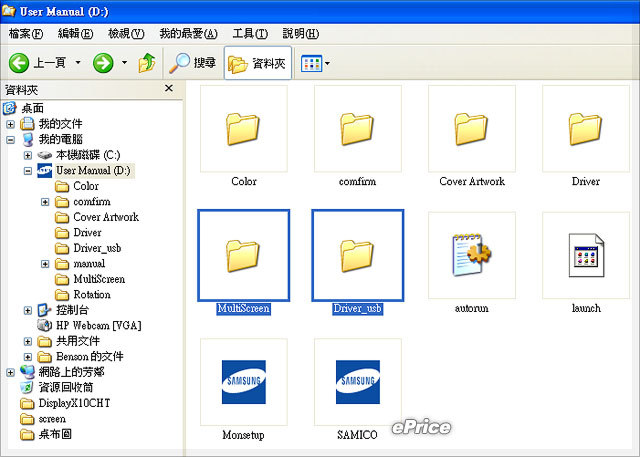
Task: Expand 共用文件 tree node
Action: pyautogui.click(x=28, y=341)
